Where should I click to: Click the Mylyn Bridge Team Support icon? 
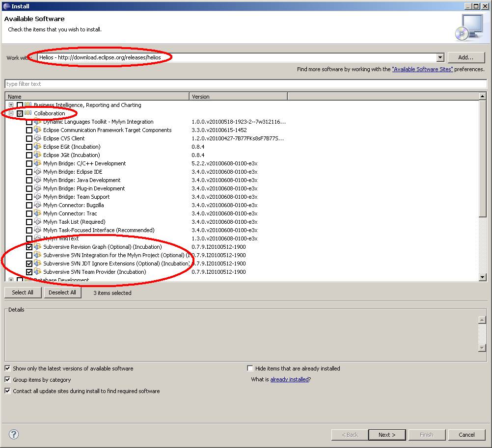(38, 197)
